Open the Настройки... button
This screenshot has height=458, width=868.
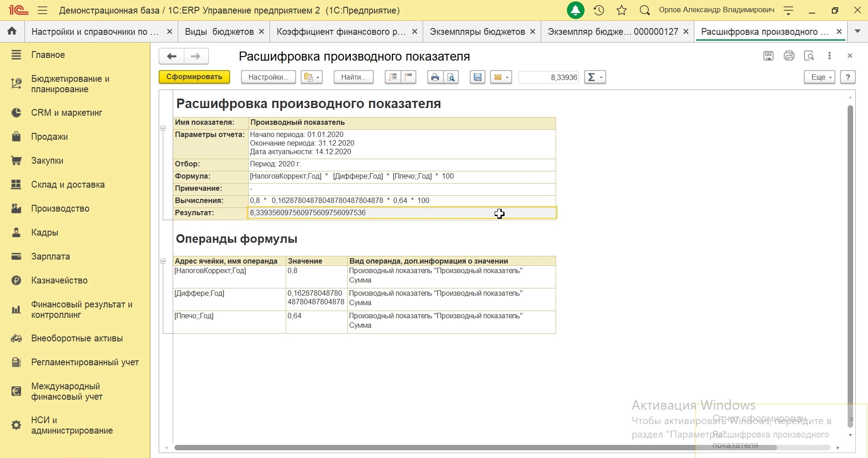pos(269,77)
